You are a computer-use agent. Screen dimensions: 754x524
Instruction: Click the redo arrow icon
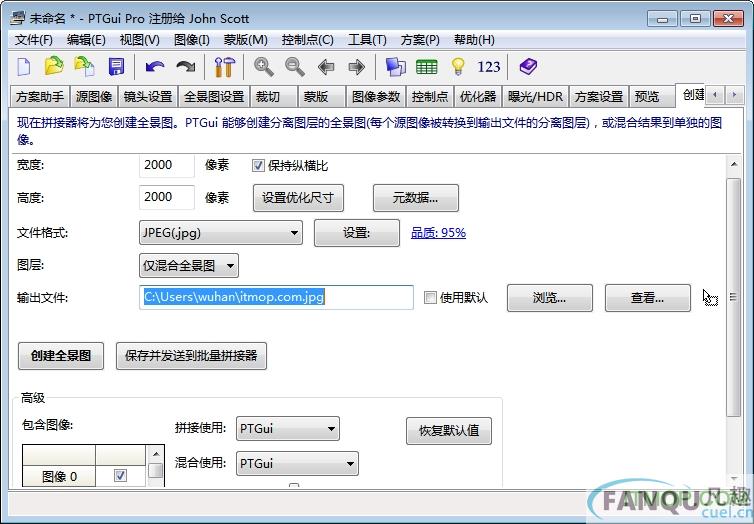[185, 67]
